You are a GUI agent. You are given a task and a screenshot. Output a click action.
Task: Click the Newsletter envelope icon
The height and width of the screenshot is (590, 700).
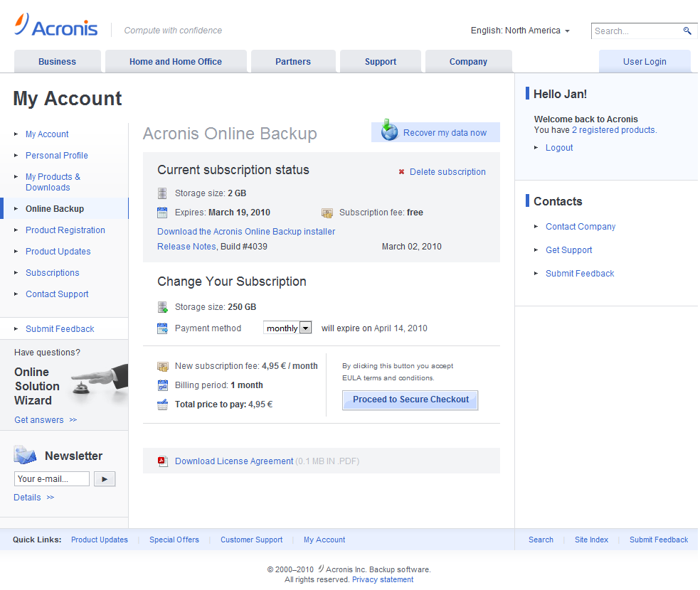pyautogui.click(x=25, y=455)
